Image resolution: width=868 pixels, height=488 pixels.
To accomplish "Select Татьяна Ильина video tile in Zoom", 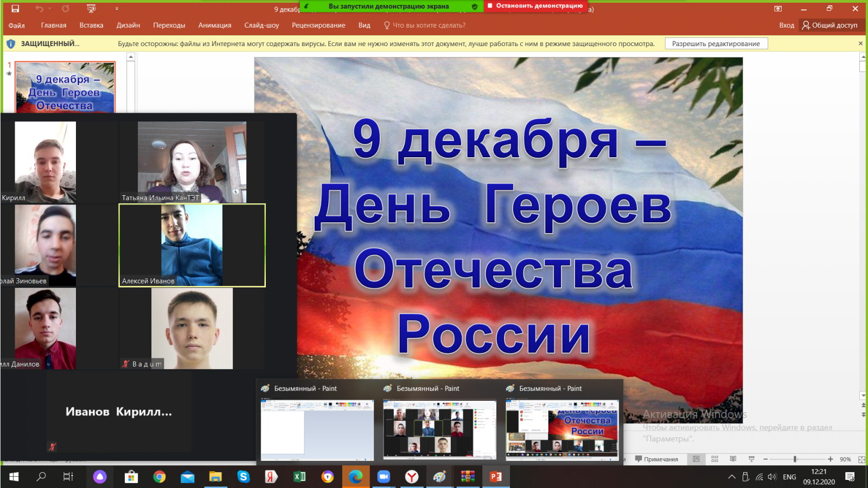I will tap(192, 162).
